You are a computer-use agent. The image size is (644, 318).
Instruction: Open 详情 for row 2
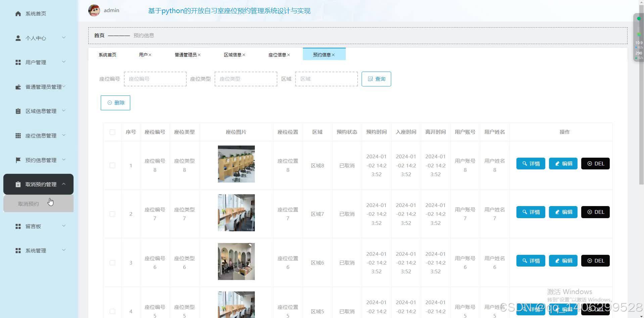point(531,212)
